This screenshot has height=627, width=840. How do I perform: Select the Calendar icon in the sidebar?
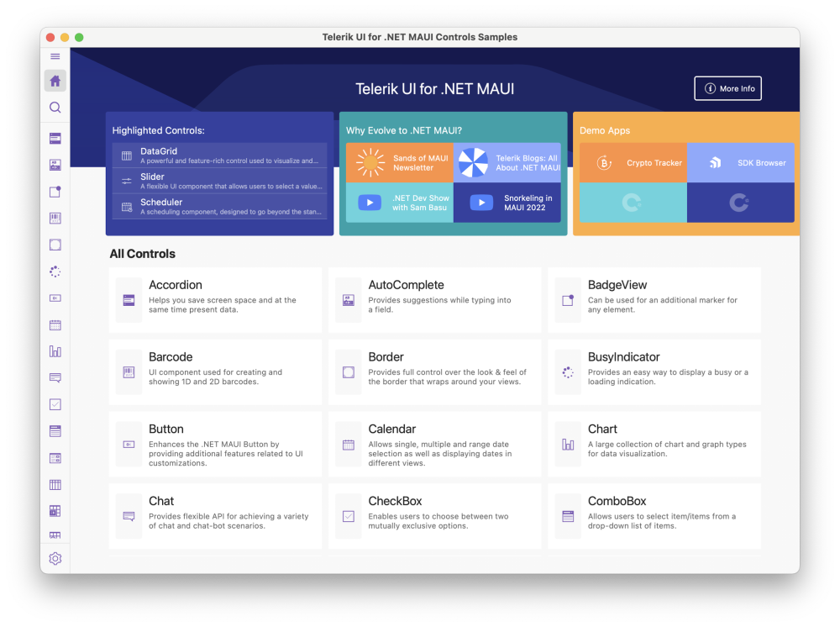click(55, 324)
